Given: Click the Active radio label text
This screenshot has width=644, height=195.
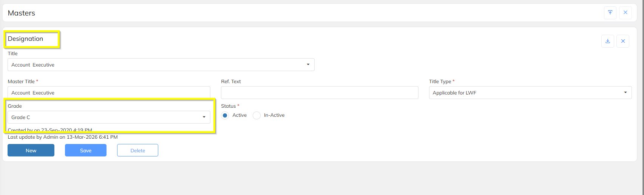Looking at the screenshot, I should click(239, 115).
